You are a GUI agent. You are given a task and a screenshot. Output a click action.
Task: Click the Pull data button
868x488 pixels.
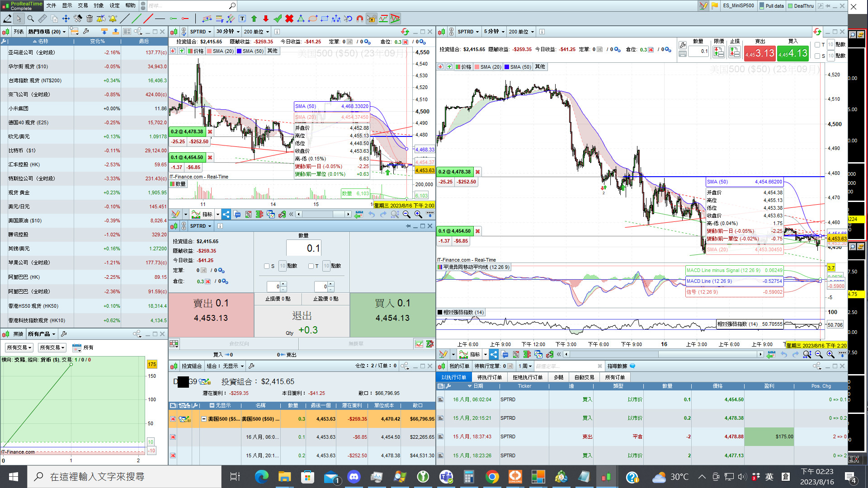tap(771, 6)
